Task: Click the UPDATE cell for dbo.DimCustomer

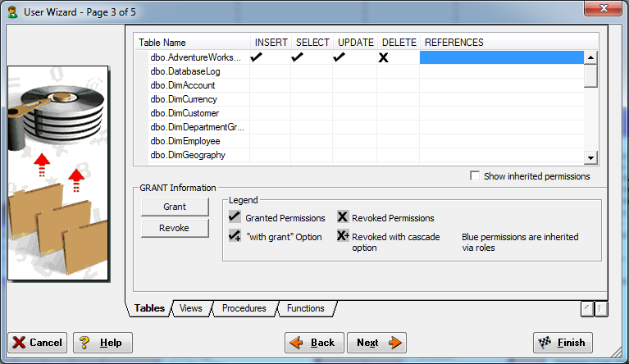Action: (x=355, y=113)
